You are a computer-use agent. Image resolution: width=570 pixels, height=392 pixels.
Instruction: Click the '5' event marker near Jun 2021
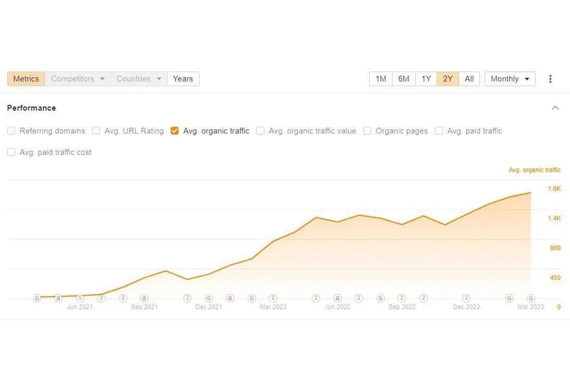point(80,298)
